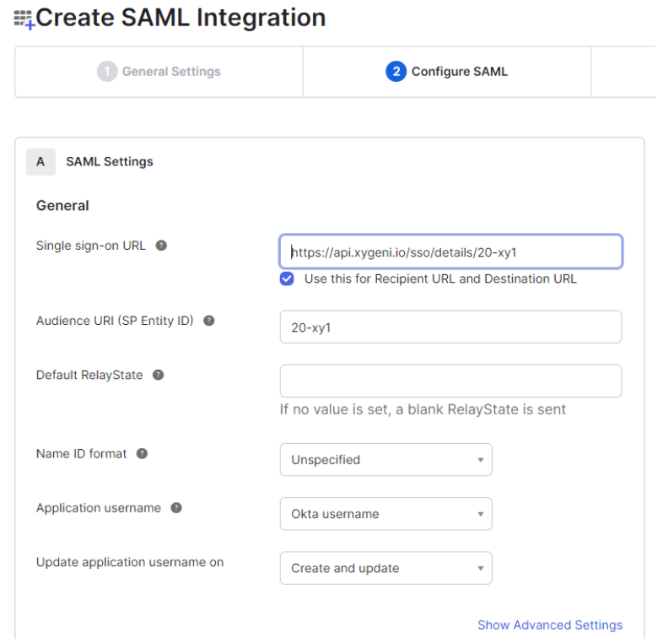Viewport: 663px width, 644px height.
Task: Expand Update application username on dropdown
Action: pos(385,568)
